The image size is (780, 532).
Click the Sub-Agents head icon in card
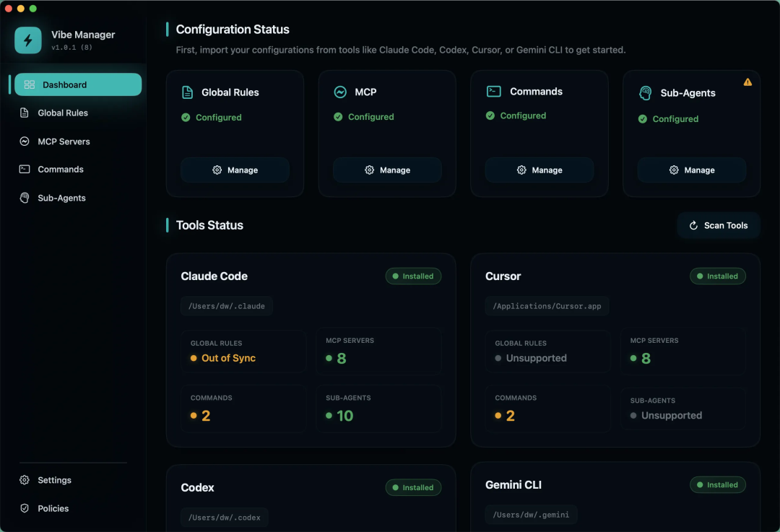(646, 93)
